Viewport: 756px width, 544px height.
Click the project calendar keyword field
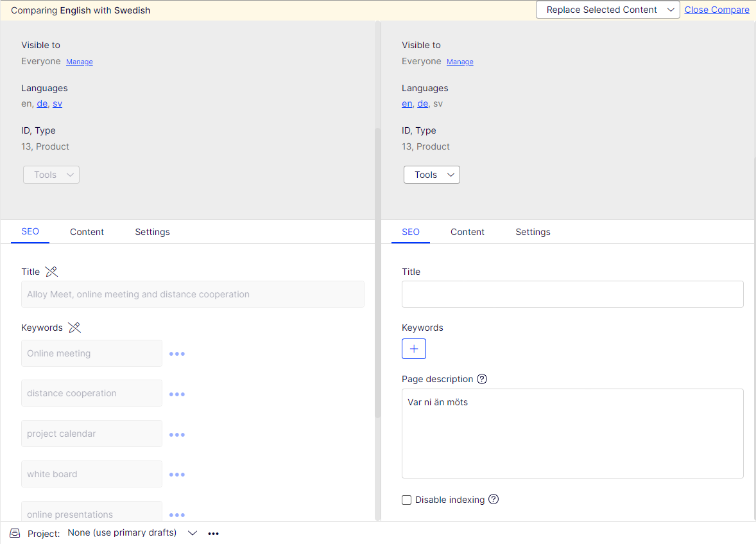point(92,434)
